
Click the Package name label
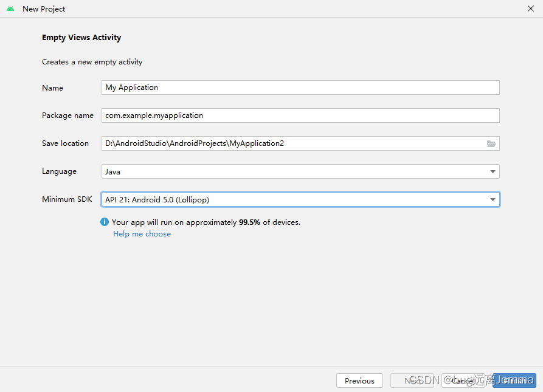[x=67, y=115]
